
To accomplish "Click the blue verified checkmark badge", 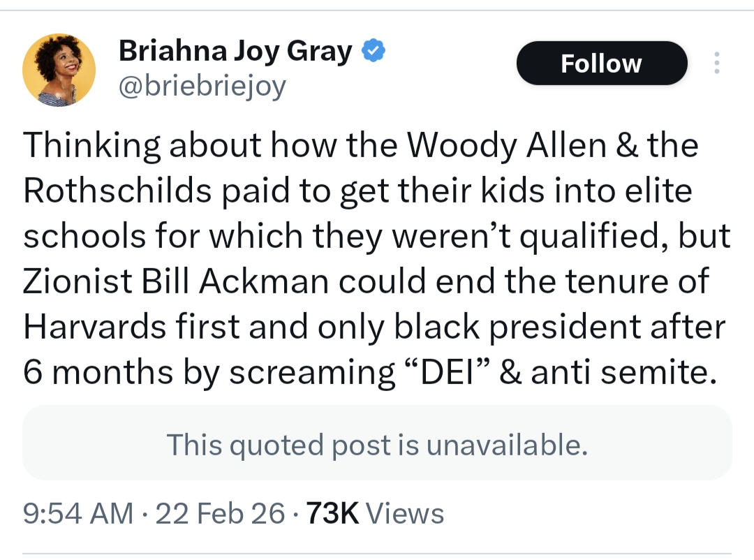I will [374, 51].
